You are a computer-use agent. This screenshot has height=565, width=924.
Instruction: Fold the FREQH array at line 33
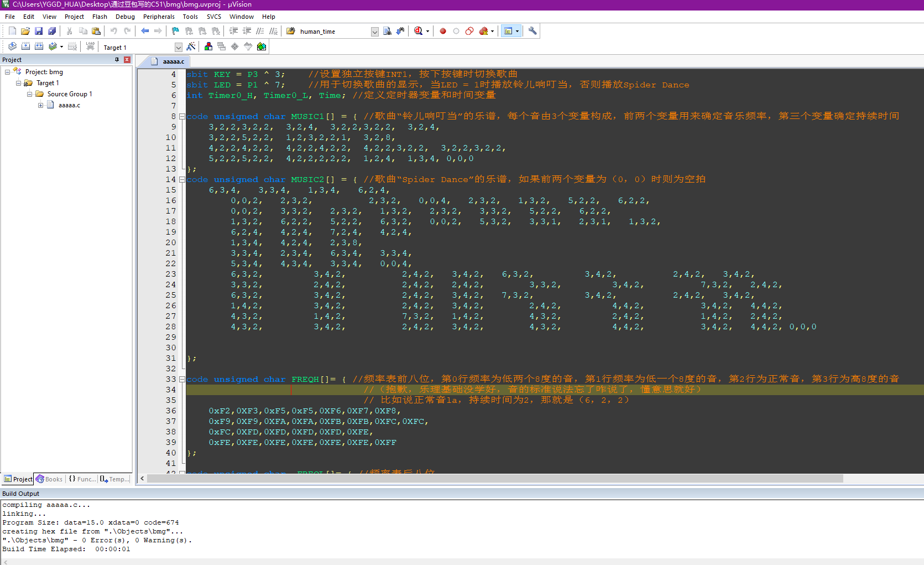coord(181,379)
